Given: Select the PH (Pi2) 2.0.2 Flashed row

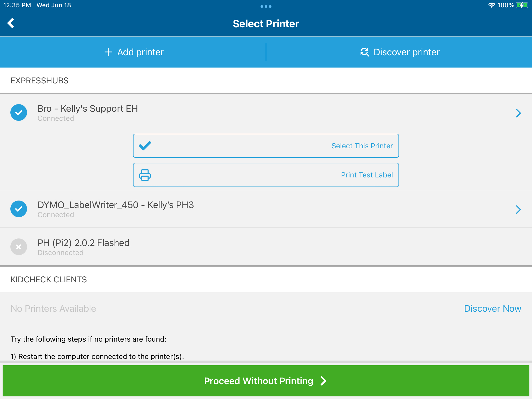Looking at the screenshot, I should pos(266,247).
